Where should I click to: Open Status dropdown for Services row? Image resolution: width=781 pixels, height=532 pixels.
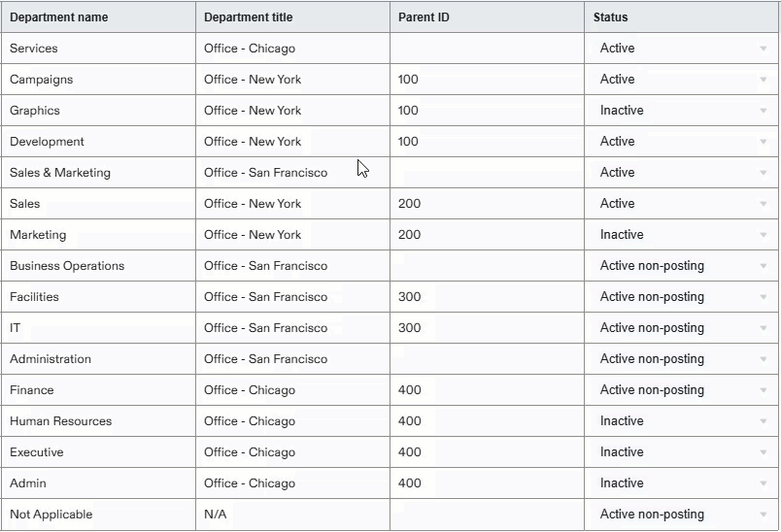pos(763,49)
